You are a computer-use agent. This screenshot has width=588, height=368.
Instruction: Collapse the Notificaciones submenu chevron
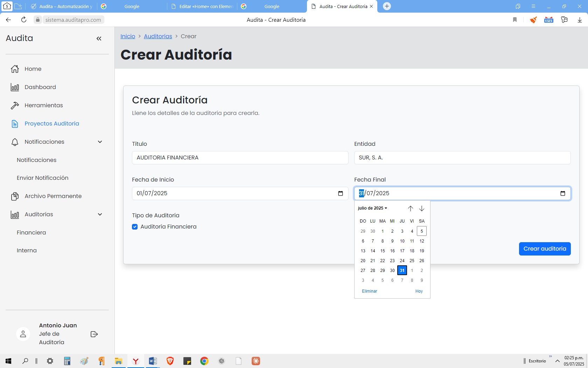pos(100,142)
